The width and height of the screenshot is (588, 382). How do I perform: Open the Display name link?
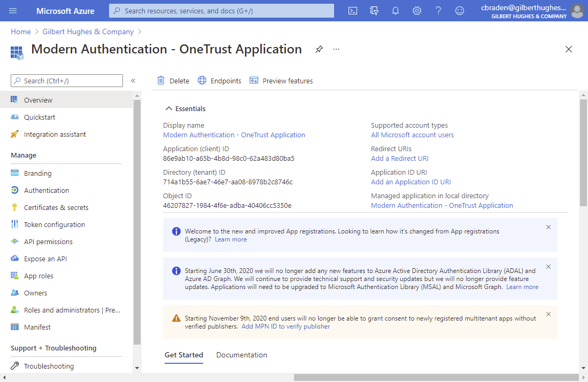click(x=234, y=135)
